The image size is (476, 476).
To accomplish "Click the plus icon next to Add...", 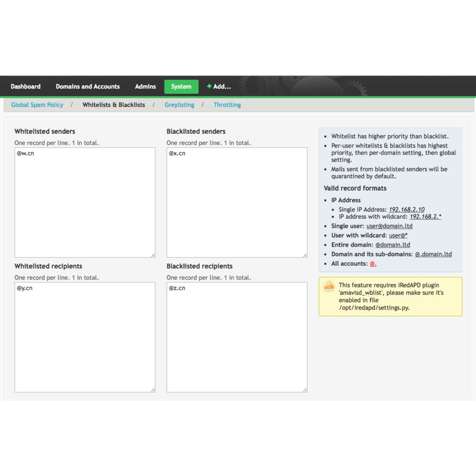I will click(209, 86).
